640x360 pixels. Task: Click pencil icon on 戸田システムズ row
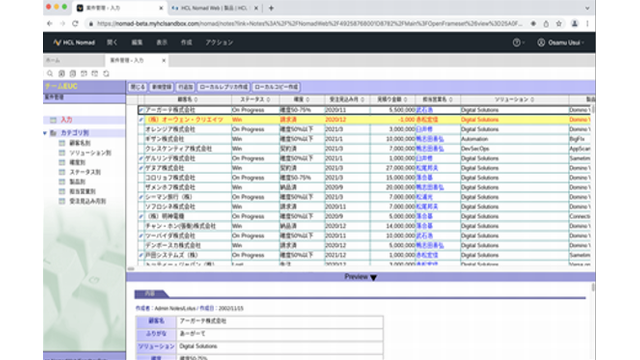point(141,255)
